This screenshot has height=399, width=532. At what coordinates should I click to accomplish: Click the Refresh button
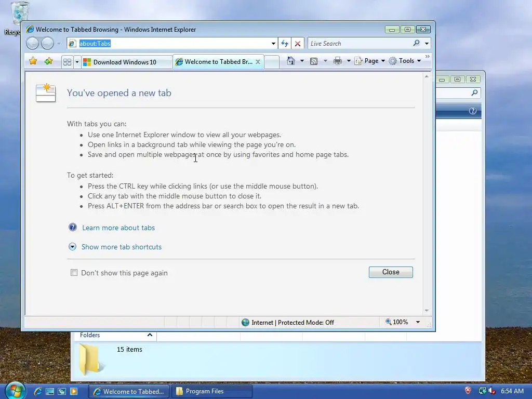coord(284,44)
